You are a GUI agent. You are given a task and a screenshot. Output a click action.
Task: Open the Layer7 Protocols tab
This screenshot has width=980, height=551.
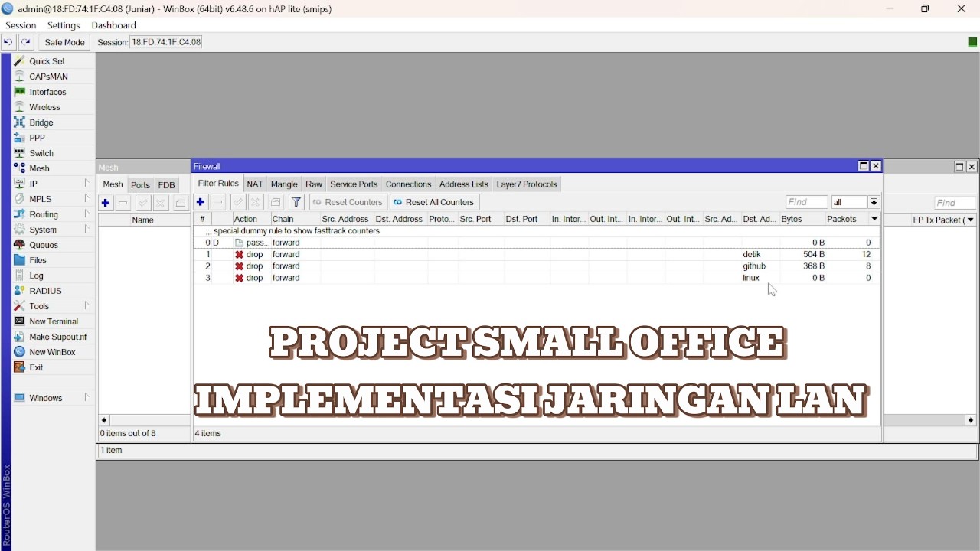tap(527, 184)
